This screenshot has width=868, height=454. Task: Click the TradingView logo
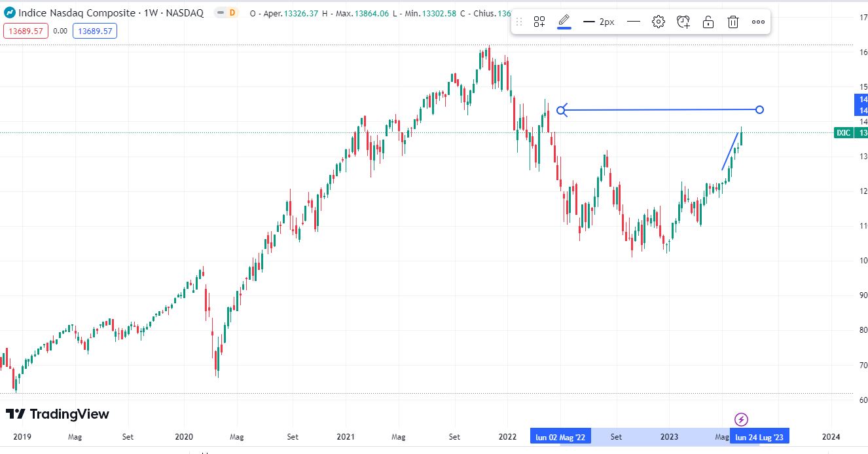coord(58,414)
